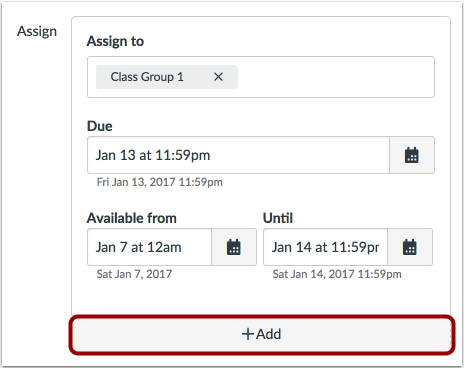Viewport: 464px width, 368px height.
Task: Select the Class Group 1 token
Action: click(147, 77)
